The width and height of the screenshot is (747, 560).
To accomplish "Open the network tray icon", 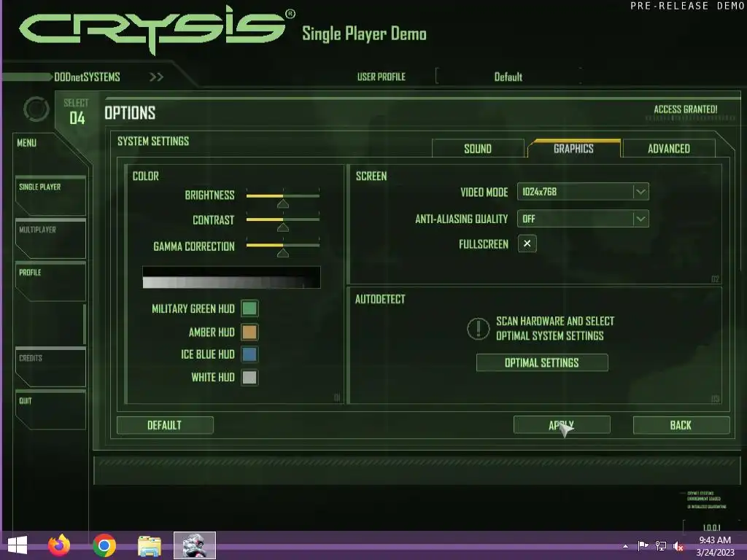I will [661, 545].
